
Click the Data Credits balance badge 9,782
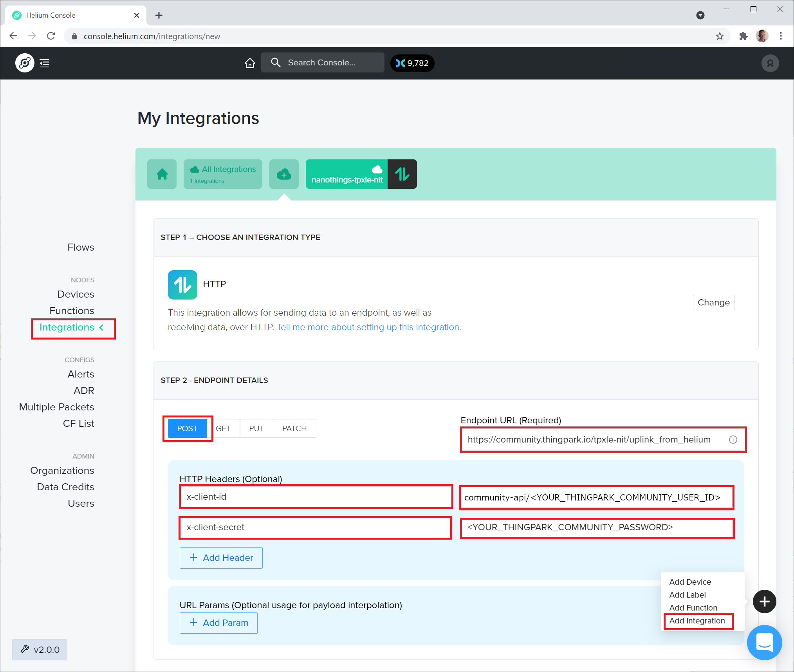[412, 63]
